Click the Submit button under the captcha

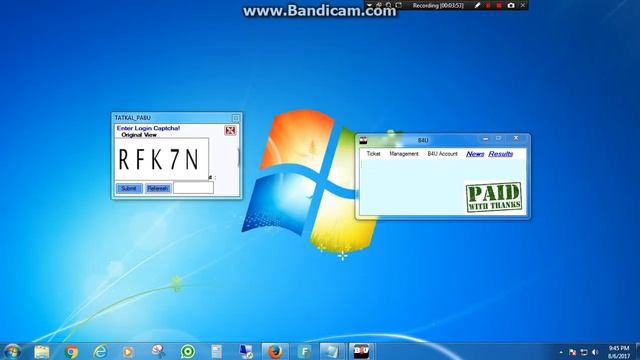pos(129,188)
